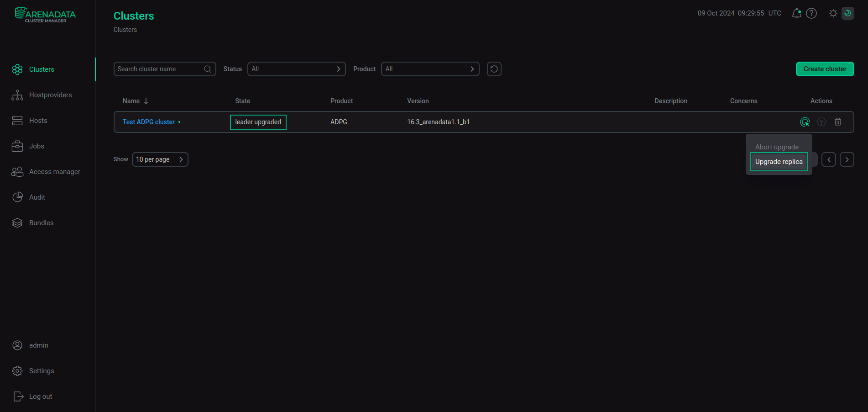Open the Jobs page
868x412 pixels.
[28, 146]
